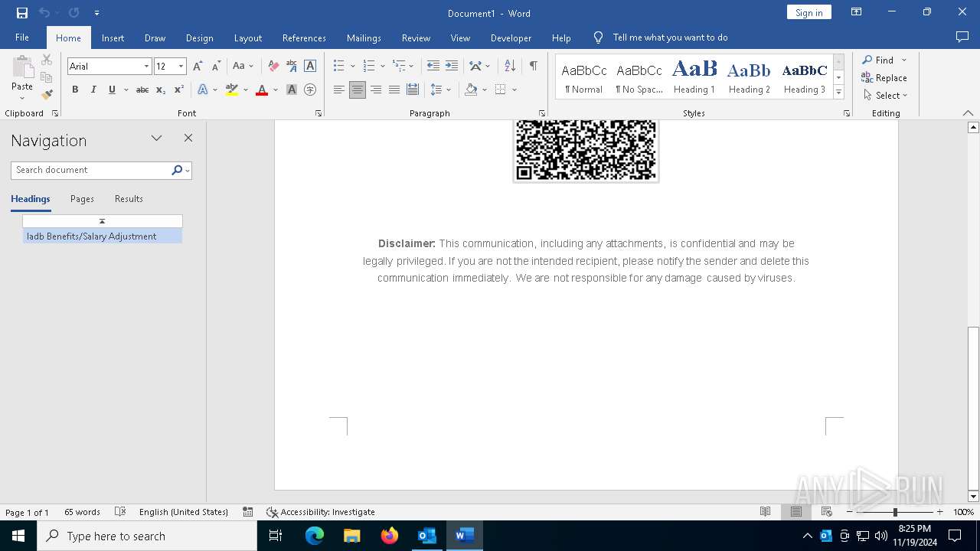
Task: Apply yellow text highlight color
Action: (232, 90)
